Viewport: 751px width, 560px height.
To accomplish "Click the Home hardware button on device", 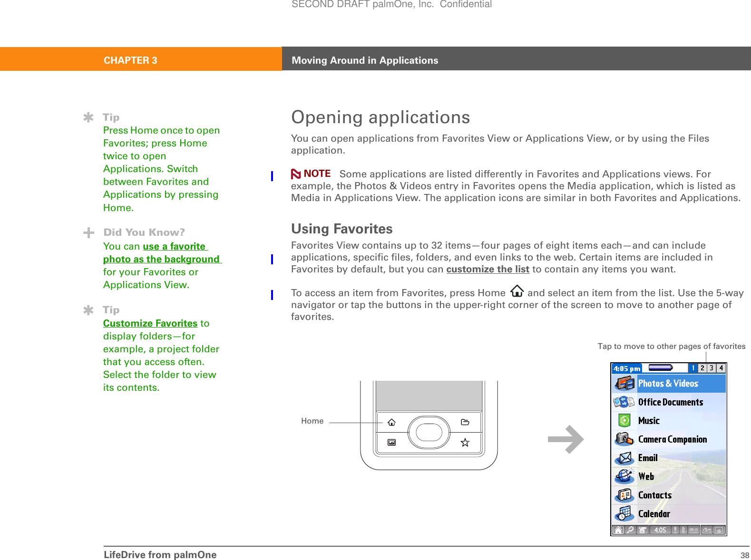I will point(391,422).
